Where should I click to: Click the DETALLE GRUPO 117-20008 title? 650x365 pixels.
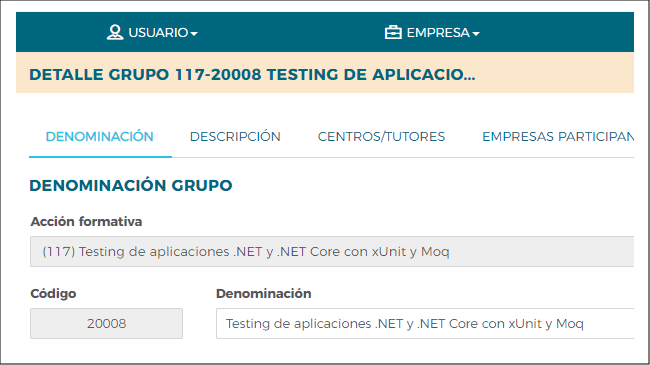coord(252,75)
